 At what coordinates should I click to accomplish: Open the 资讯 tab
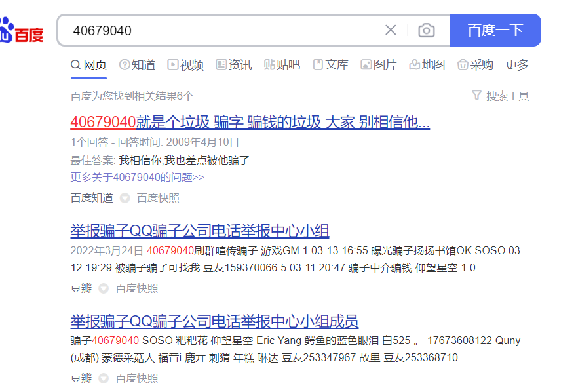tap(234, 65)
